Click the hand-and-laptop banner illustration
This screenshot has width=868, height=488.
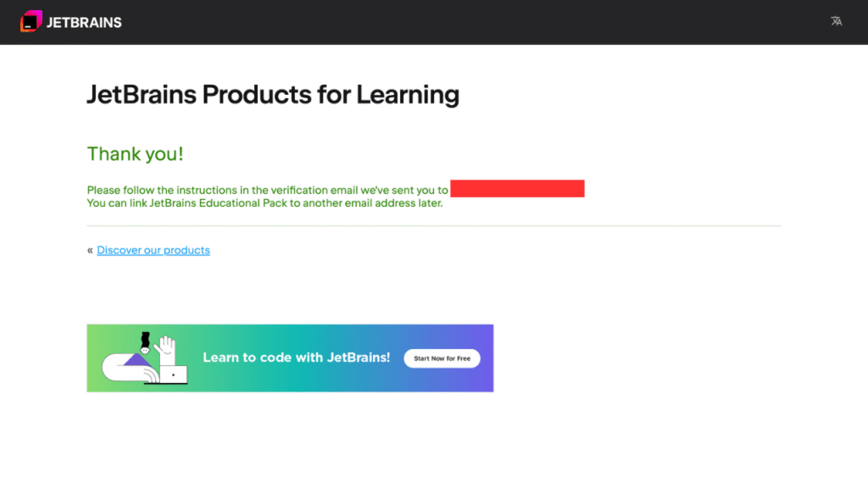click(x=145, y=358)
